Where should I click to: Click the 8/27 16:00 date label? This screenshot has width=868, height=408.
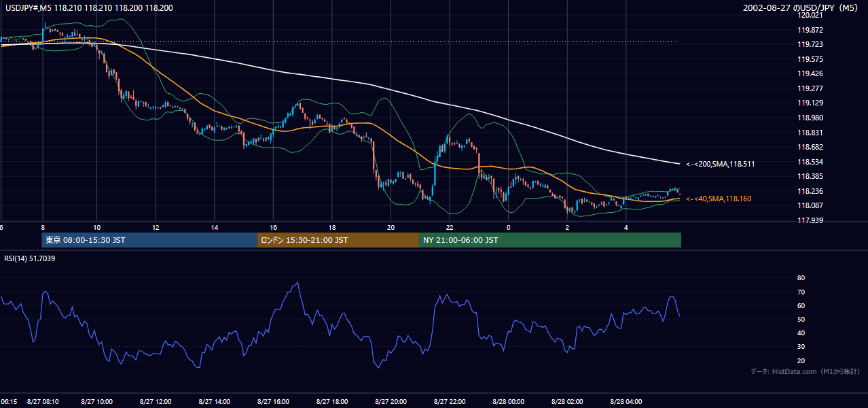tap(273, 401)
